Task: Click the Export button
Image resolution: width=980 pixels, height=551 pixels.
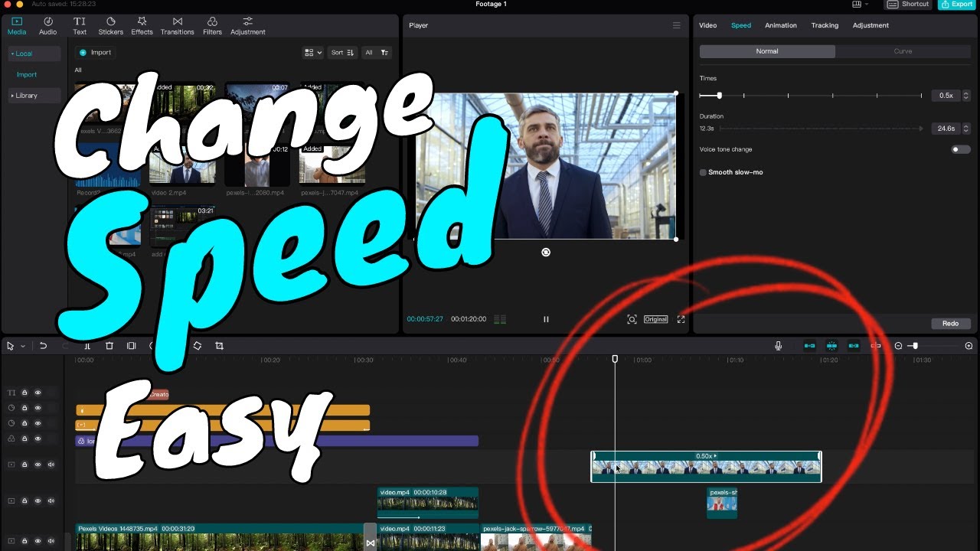Action: tap(956, 5)
